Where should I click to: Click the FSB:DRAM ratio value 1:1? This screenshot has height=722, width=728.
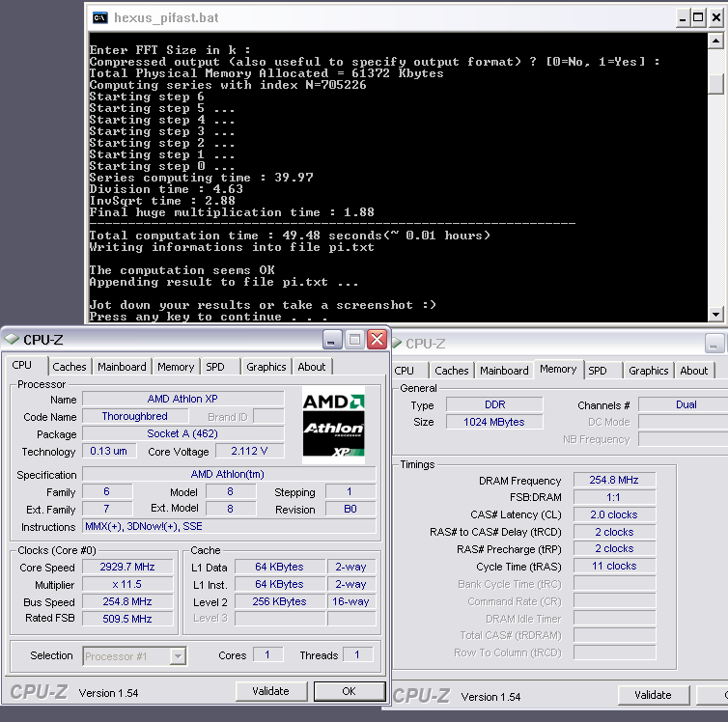pos(614,497)
